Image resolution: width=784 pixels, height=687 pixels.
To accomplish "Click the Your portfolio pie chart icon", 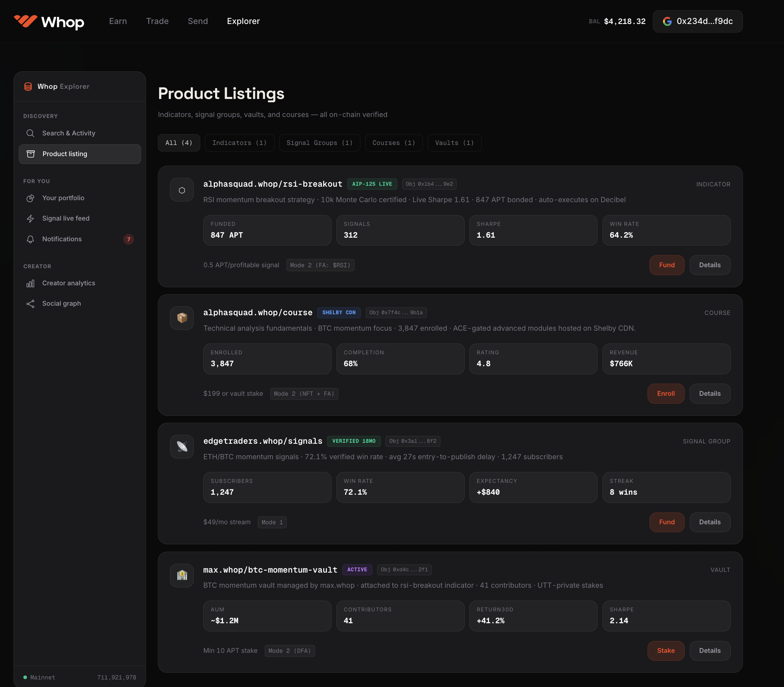I will [x=30, y=198].
